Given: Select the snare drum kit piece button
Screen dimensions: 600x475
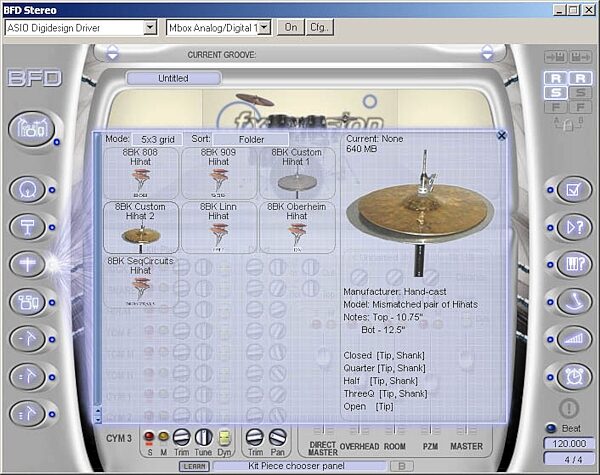Looking at the screenshot, I should pos(28,227).
